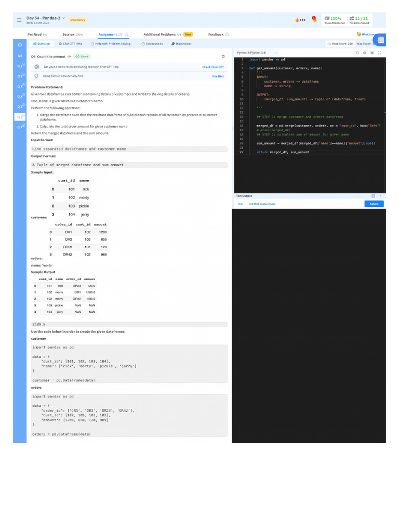
Task: Open the floating notes widget
Action: 380,40
